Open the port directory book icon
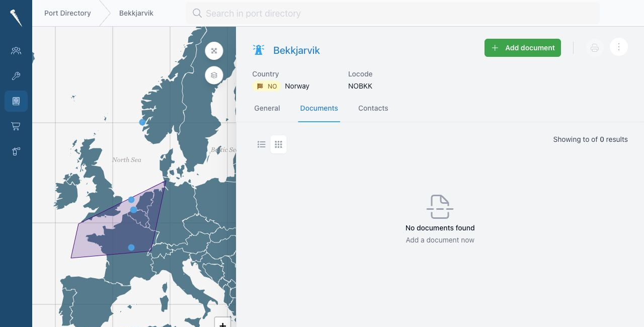 click(x=16, y=101)
